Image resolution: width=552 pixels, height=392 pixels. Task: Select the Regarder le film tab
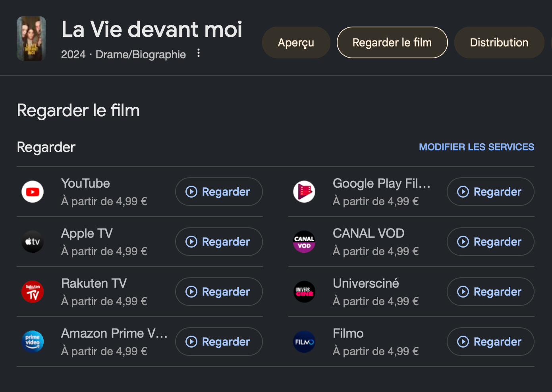pos(392,42)
